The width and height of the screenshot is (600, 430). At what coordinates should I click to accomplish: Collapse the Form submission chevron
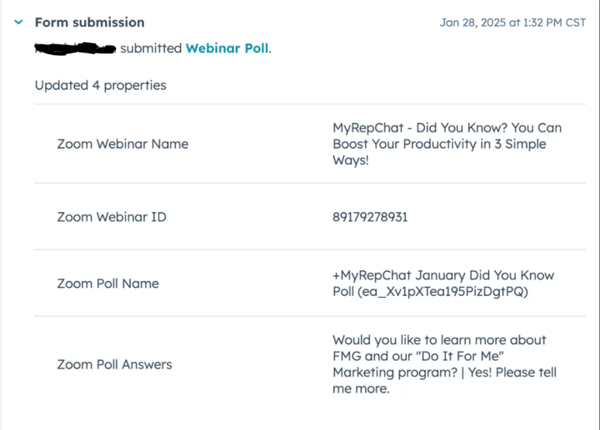pos(18,22)
